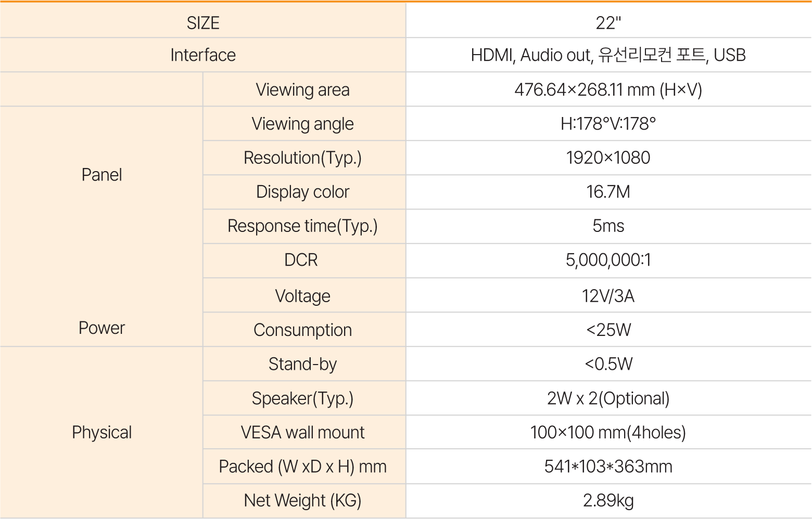Select the <0.5W stand-by value
The image size is (812, 519).
pyautogui.click(x=608, y=364)
